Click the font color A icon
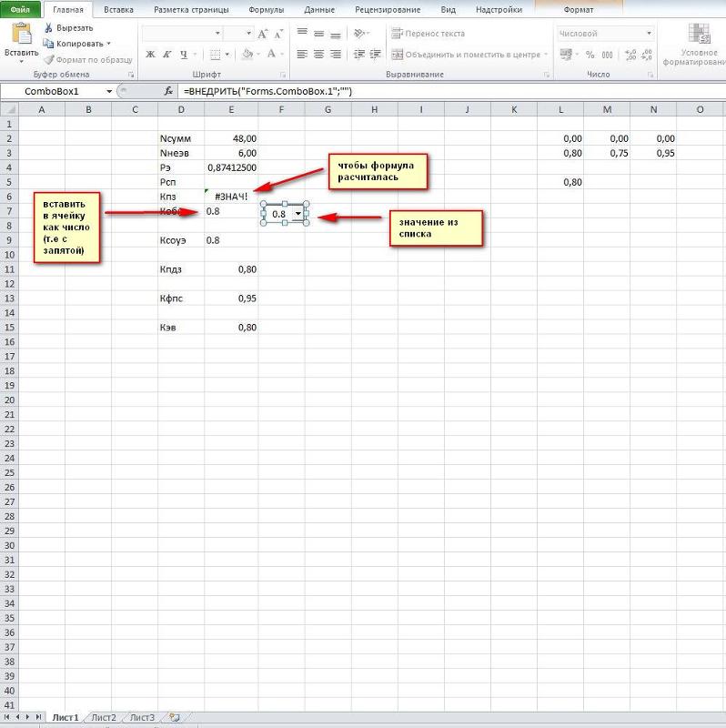 [271, 54]
